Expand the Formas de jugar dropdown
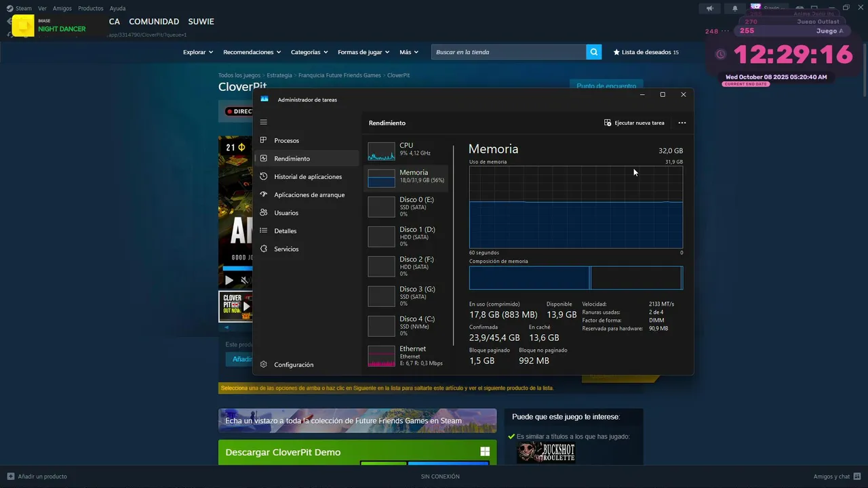This screenshot has height=488, width=868. (364, 52)
